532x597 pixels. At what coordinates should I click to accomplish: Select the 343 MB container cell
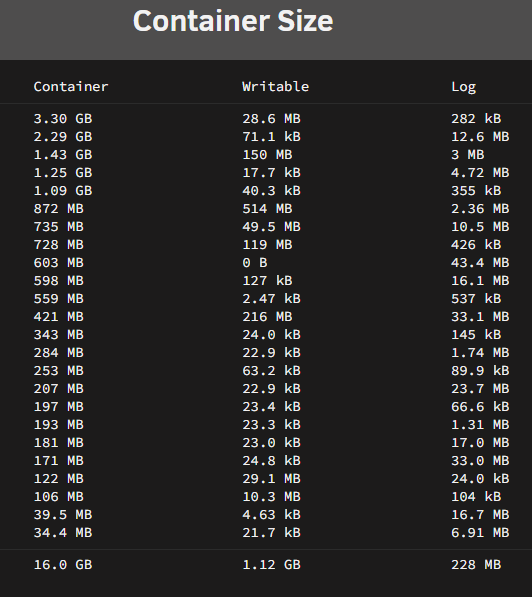(x=59, y=335)
